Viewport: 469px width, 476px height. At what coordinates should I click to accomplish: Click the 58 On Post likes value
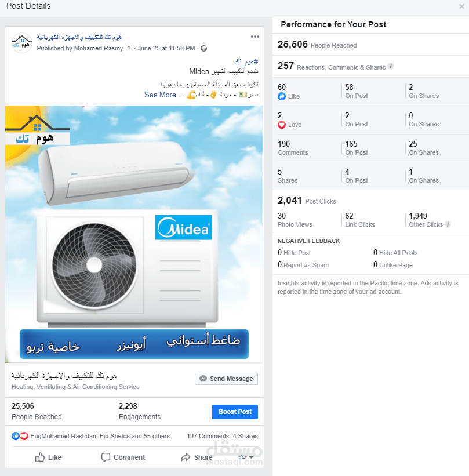(357, 91)
